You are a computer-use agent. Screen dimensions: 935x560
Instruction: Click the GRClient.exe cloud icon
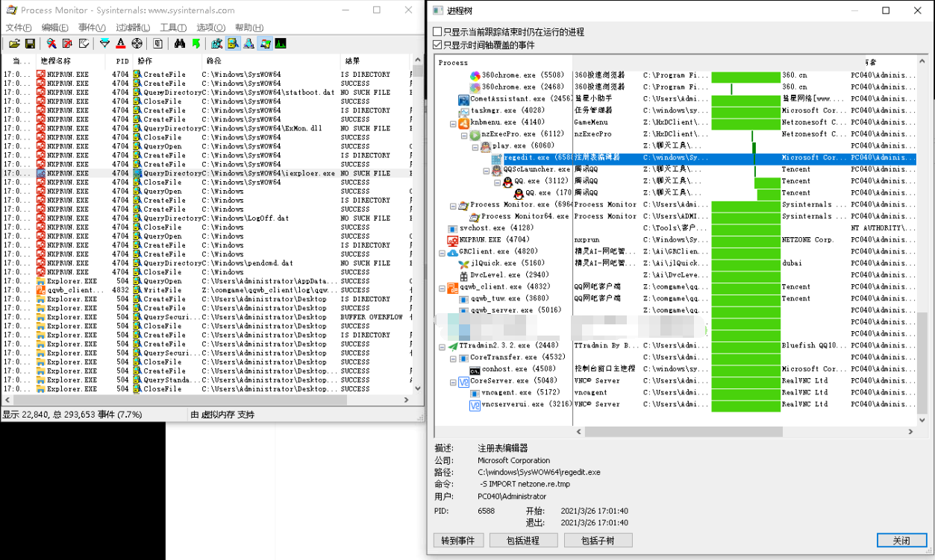coord(452,252)
